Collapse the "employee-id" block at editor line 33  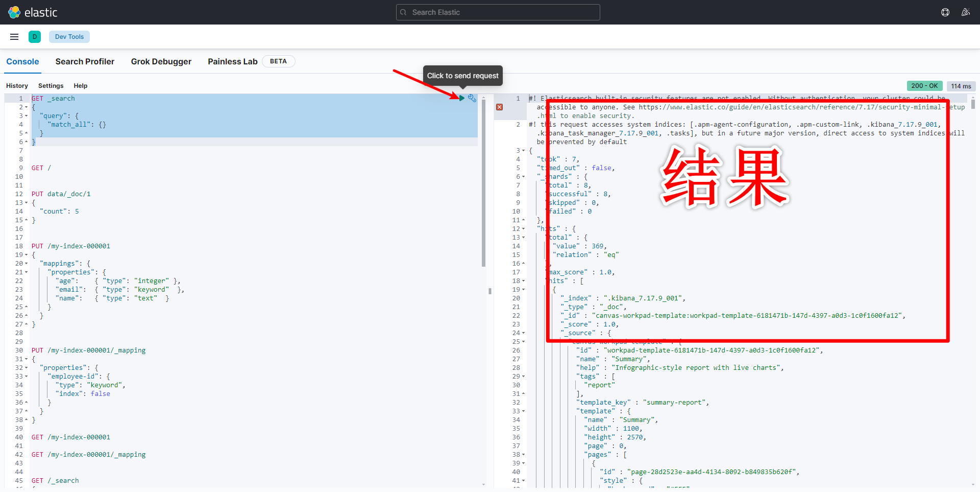(27, 377)
